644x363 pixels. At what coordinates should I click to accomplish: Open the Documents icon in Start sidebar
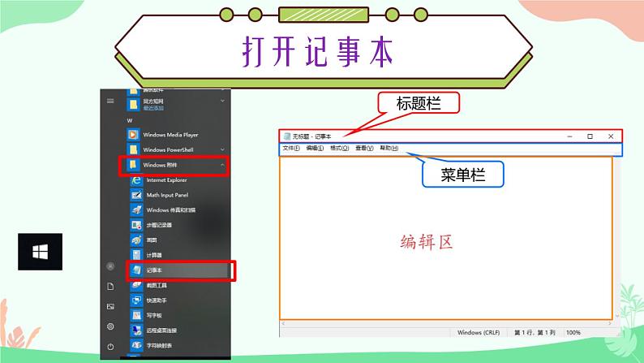110,287
